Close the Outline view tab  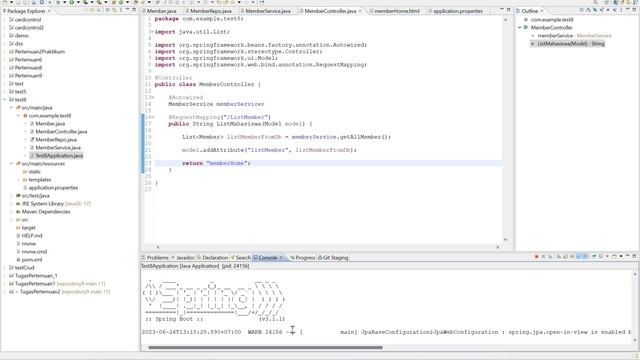pos(542,11)
